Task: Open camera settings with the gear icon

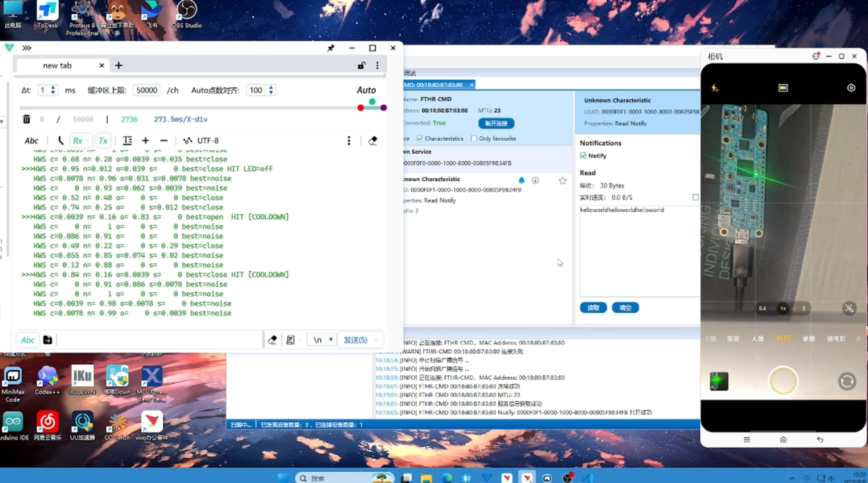Action: (x=851, y=88)
